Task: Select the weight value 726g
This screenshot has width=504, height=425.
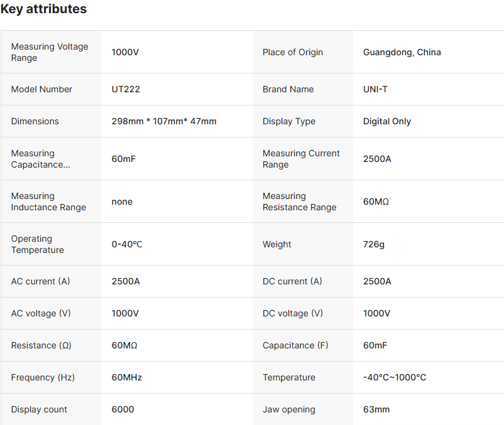Action: (373, 244)
